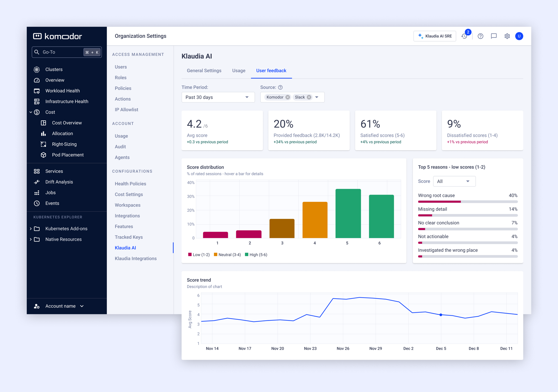Click the user avatar U
This screenshot has height=392, width=558.
click(x=519, y=36)
